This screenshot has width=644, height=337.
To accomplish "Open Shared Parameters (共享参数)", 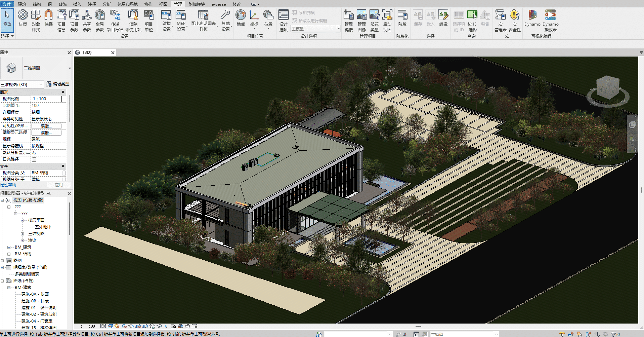I will click(x=87, y=21).
